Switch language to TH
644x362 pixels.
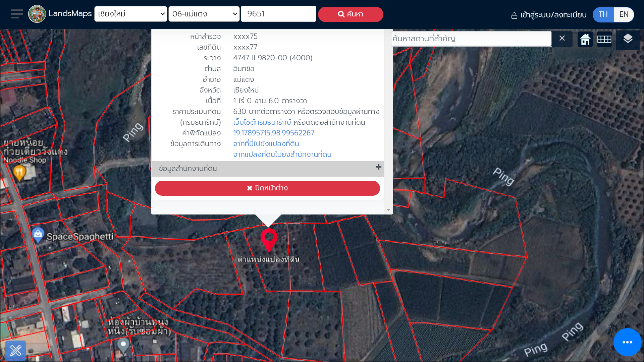603,14
